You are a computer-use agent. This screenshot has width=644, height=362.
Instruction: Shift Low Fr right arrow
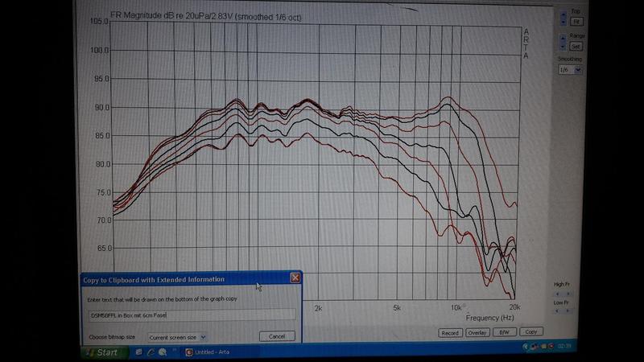568,311
